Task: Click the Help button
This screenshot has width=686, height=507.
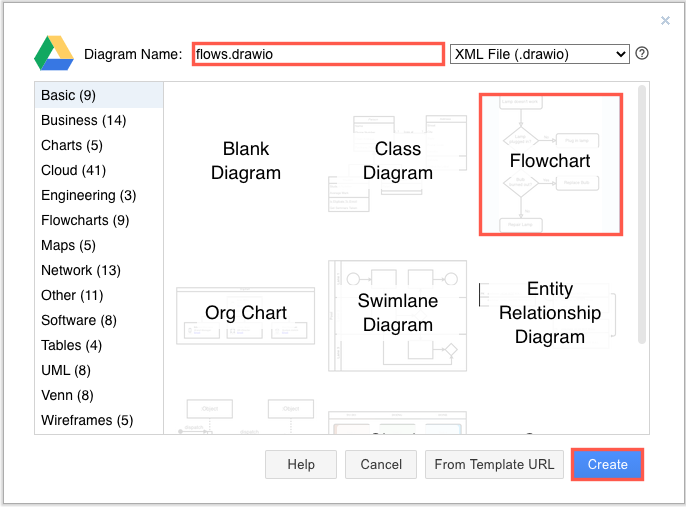Action: coord(301,464)
